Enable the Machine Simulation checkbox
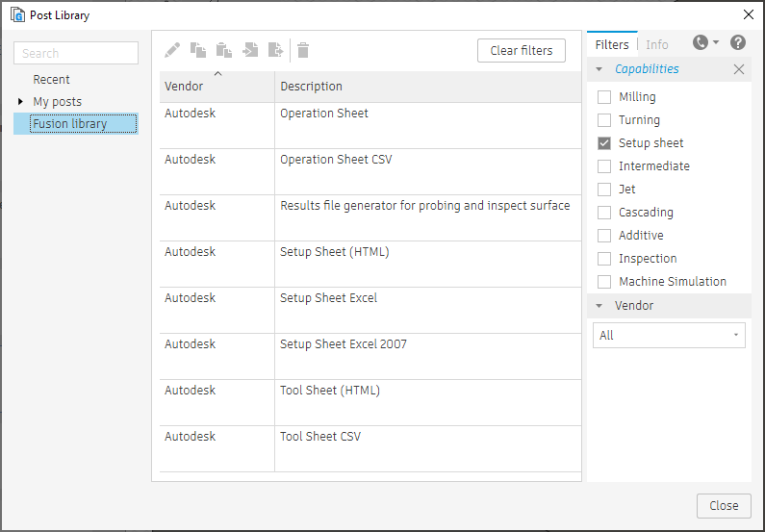The height and width of the screenshot is (532, 765). coord(604,281)
